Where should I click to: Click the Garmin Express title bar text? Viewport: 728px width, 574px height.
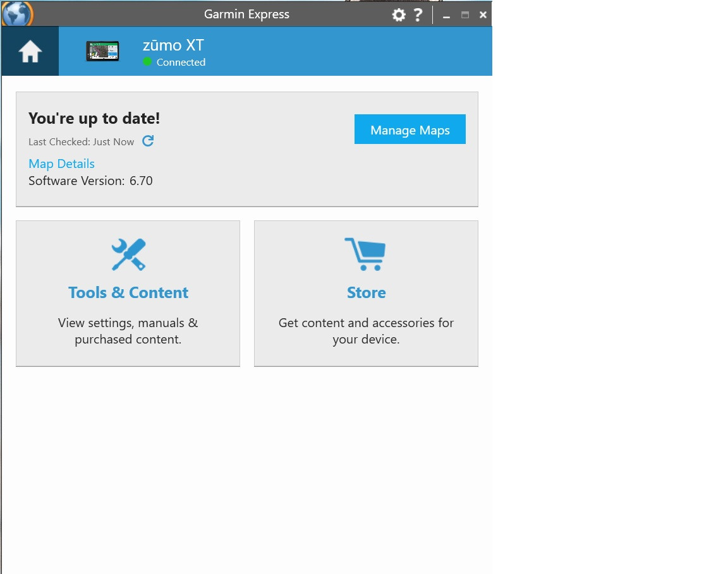pyautogui.click(x=246, y=15)
